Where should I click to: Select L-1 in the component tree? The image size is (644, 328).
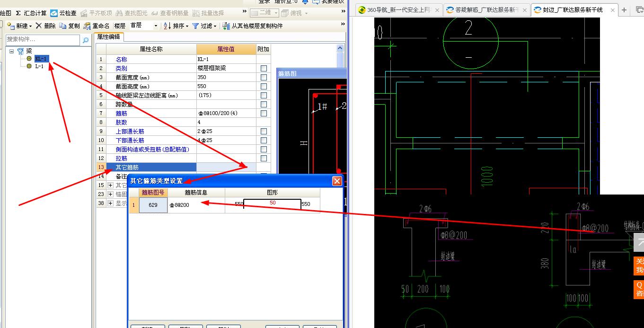(39, 66)
